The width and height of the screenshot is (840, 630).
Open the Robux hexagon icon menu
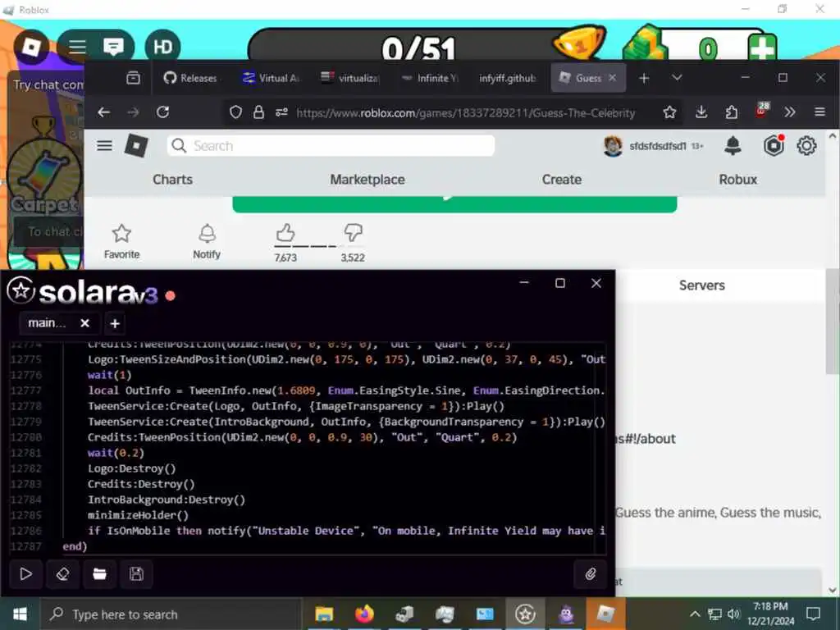tap(774, 146)
